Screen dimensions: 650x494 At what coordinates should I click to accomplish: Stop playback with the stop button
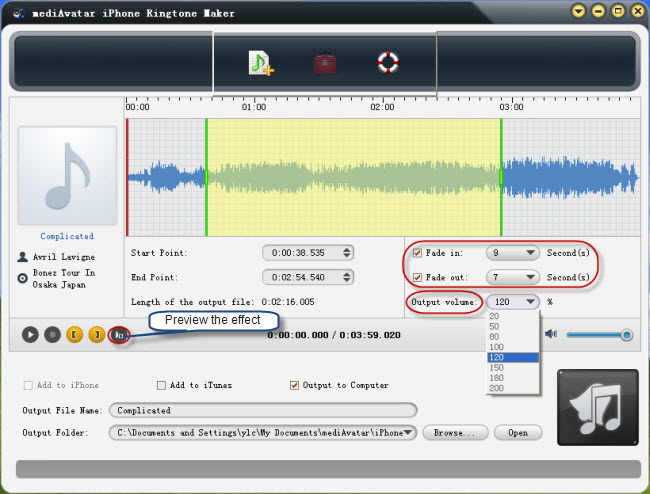pos(53,334)
